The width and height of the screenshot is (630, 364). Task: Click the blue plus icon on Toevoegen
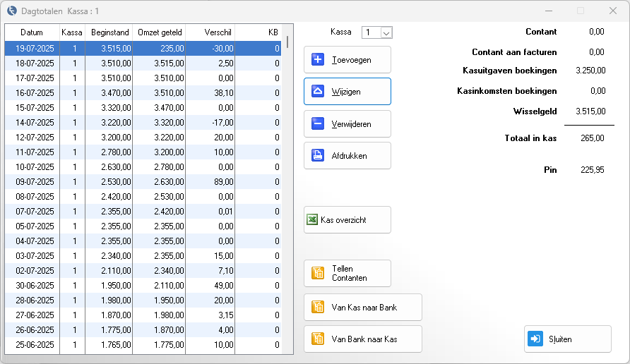point(317,60)
